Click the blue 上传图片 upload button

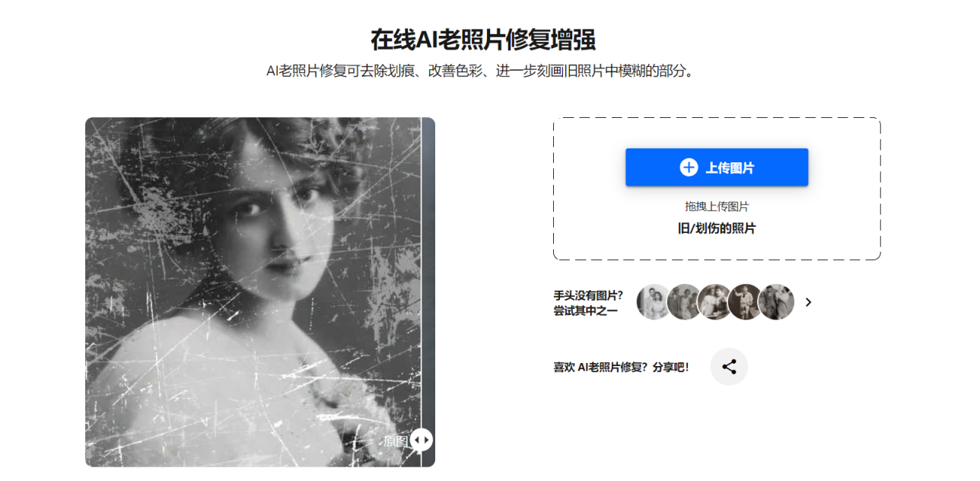(x=717, y=167)
